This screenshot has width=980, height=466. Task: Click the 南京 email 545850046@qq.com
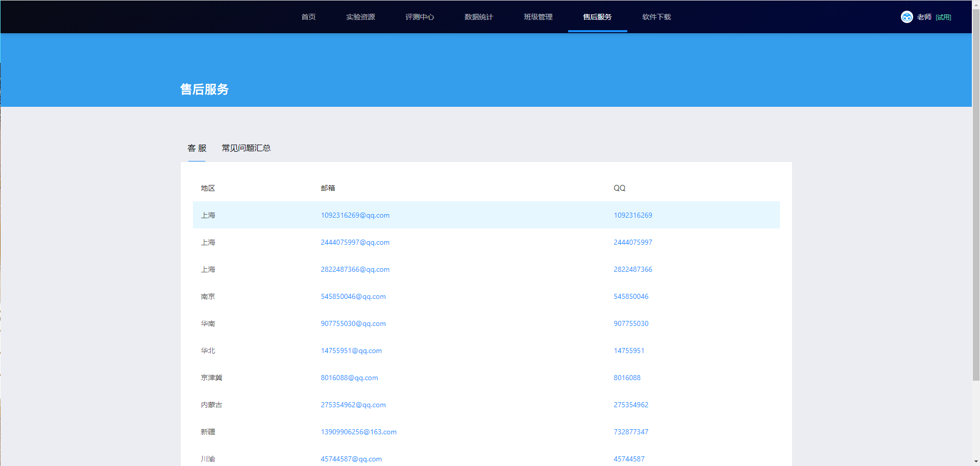(x=353, y=296)
